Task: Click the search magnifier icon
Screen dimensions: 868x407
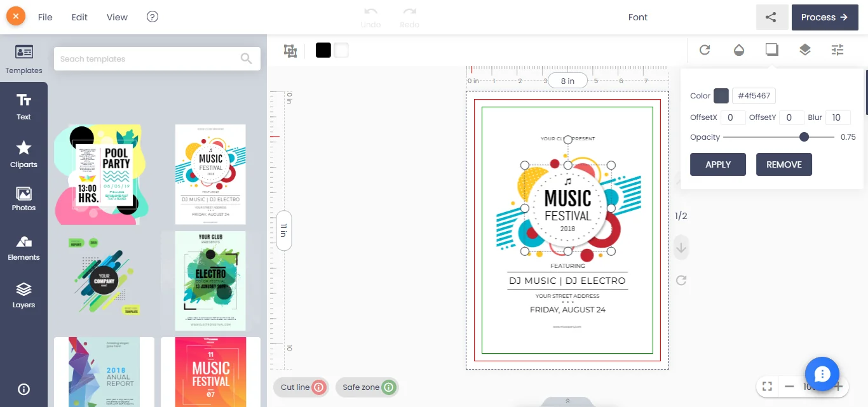Action: (247, 58)
